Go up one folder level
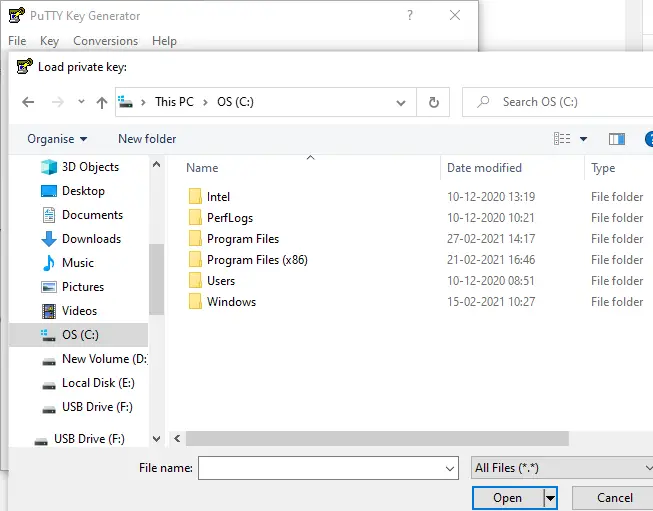 [102, 102]
